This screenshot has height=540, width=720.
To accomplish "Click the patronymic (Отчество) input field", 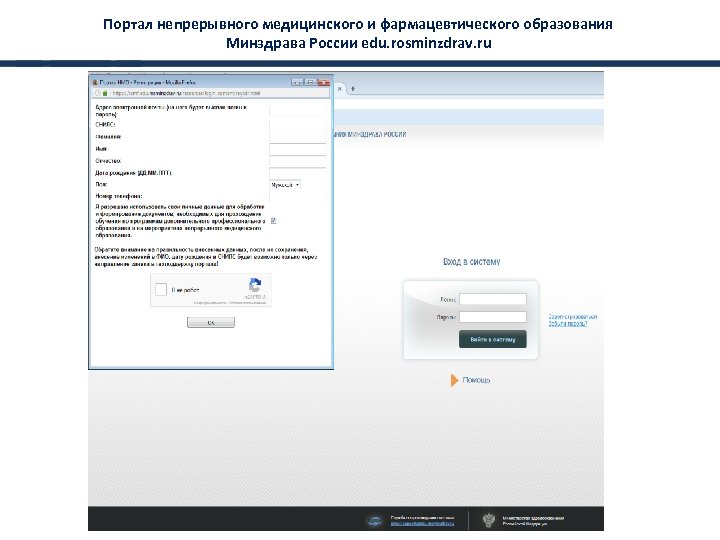I will [298, 161].
